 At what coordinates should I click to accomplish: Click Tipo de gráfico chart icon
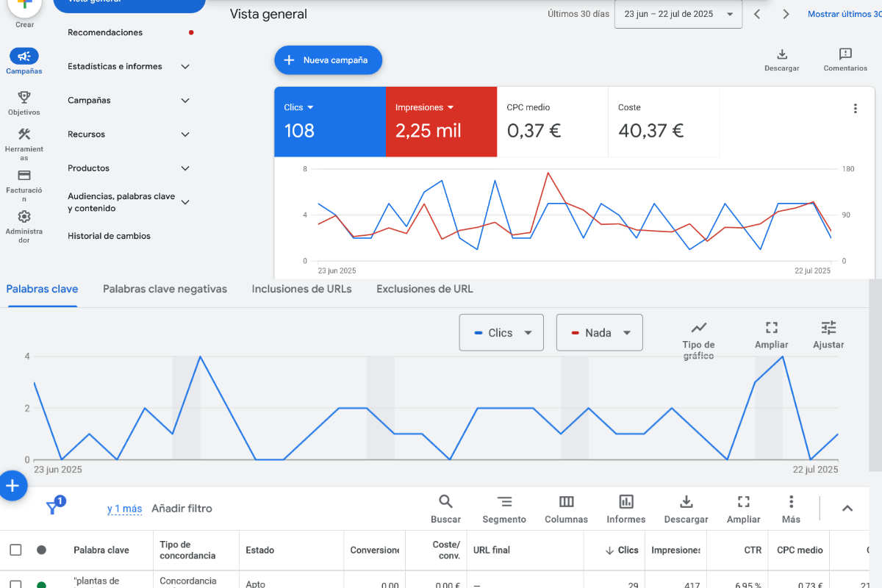click(x=698, y=328)
